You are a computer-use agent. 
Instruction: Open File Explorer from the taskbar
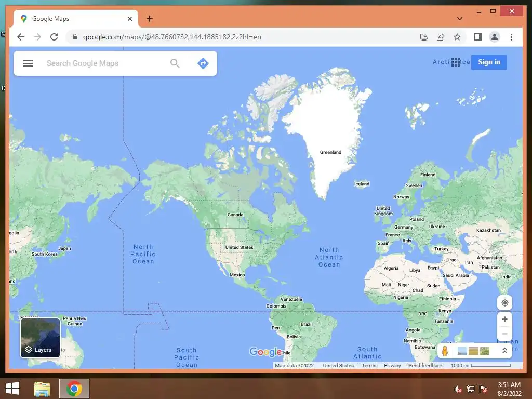coord(42,389)
